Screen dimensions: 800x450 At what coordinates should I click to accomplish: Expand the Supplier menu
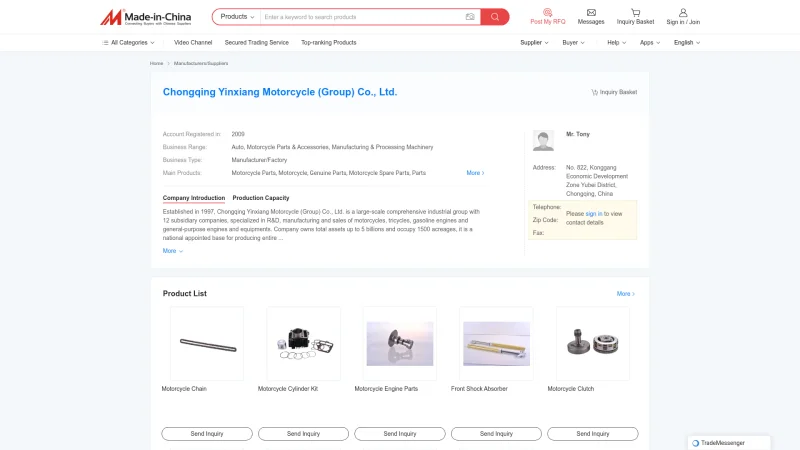click(x=534, y=43)
